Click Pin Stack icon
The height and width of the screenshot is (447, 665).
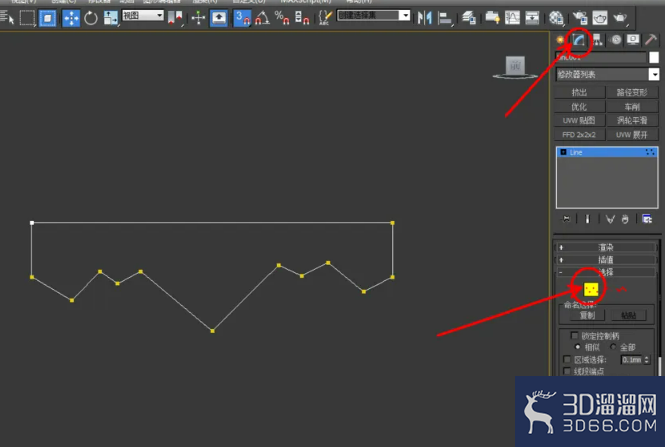click(567, 219)
